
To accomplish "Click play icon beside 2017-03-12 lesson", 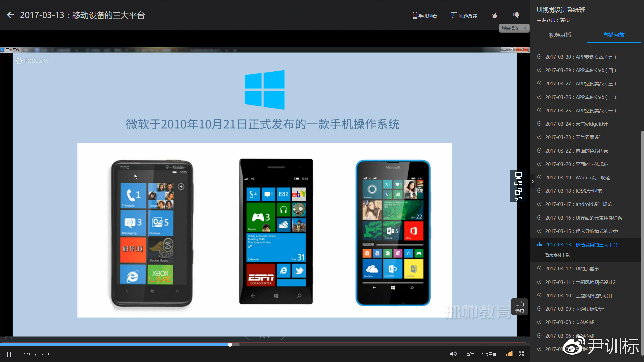I will click(539, 268).
